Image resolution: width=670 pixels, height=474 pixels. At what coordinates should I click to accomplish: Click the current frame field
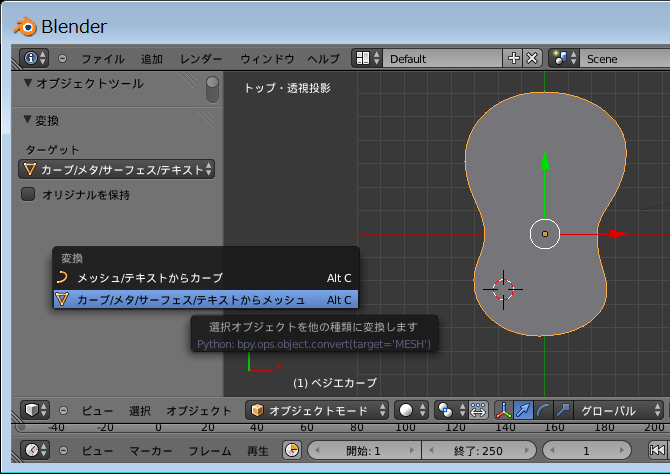point(587,450)
